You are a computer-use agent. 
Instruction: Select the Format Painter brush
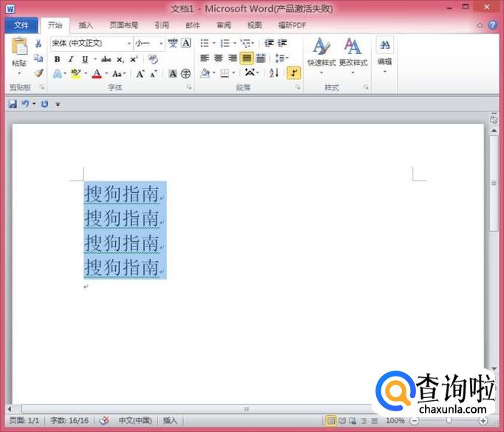[x=38, y=73]
